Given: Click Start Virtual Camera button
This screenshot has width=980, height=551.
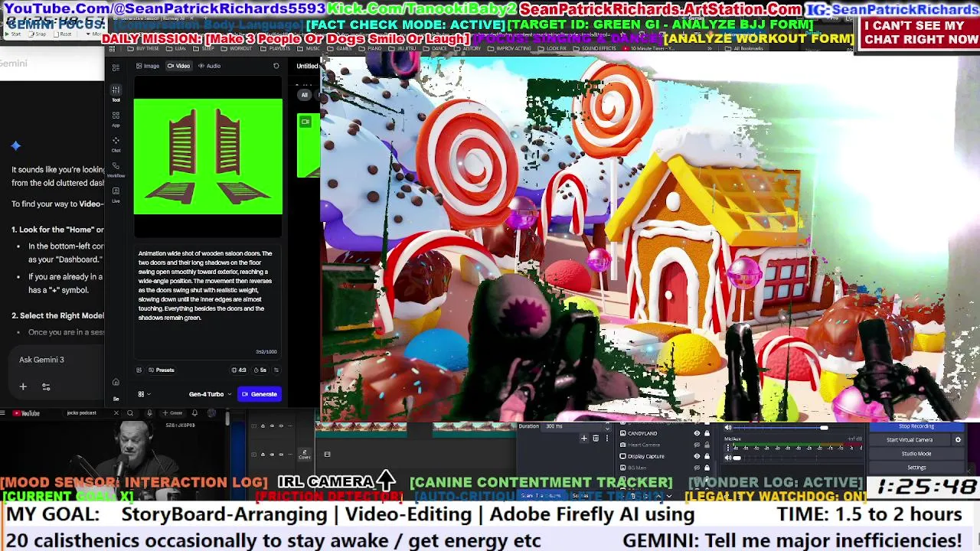Looking at the screenshot, I should (910, 440).
